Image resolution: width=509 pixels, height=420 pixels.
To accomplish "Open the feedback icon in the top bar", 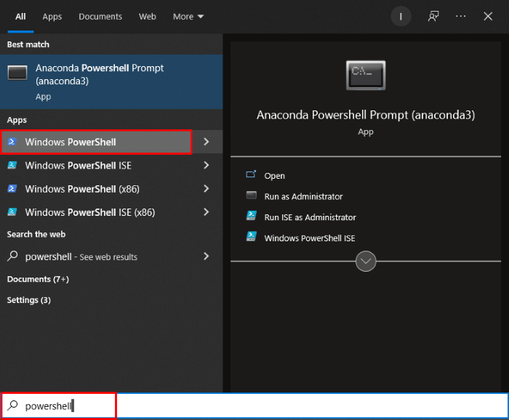I will (433, 16).
